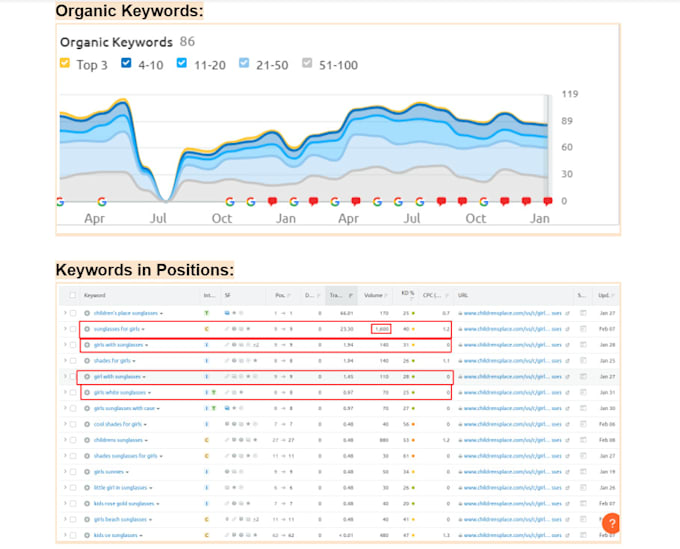Check the 'children's place sunglasses' row checkbox
The image size is (680, 549).
73,313
